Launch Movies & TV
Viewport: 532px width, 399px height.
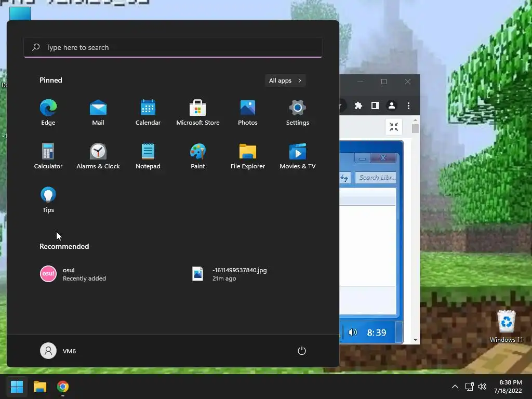[298, 156]
